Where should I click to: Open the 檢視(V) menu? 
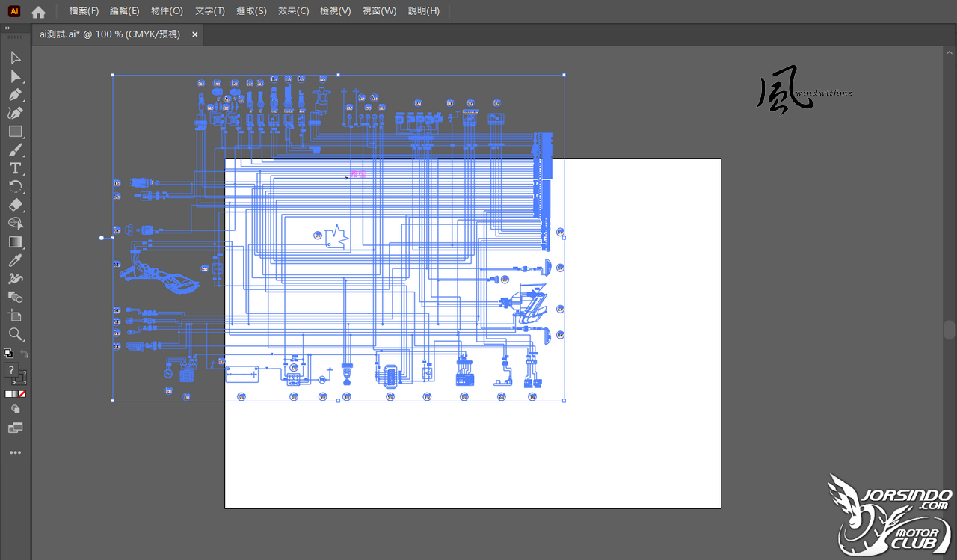click(336, 11)
